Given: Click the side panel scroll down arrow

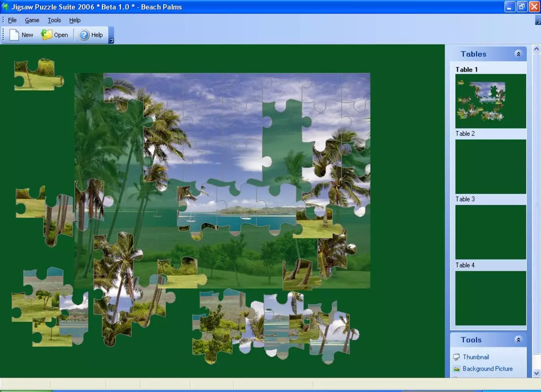Looking at the screenshot, I should tap(536, 373).
